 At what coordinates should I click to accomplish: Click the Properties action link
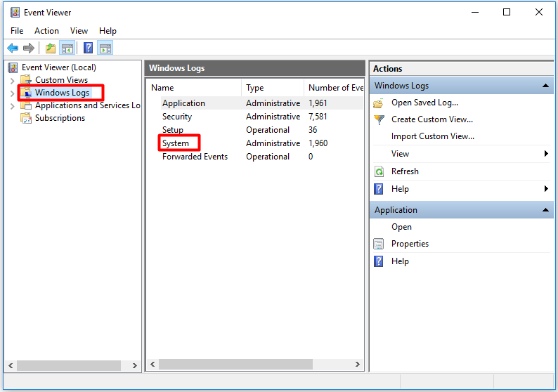410,244
